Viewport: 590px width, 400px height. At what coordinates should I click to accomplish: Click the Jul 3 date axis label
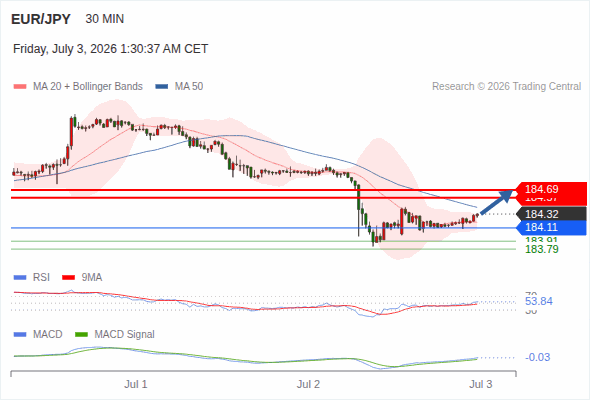(x=481, y=384)
